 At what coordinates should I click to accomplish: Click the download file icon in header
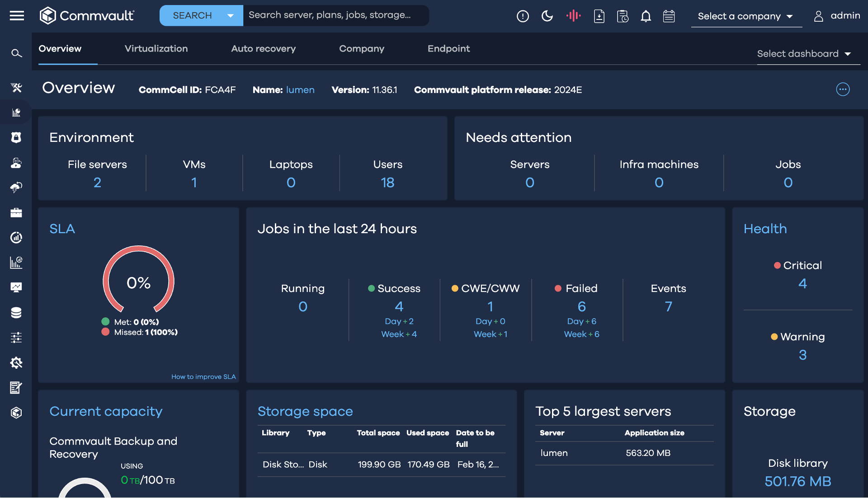pos(599,16)
